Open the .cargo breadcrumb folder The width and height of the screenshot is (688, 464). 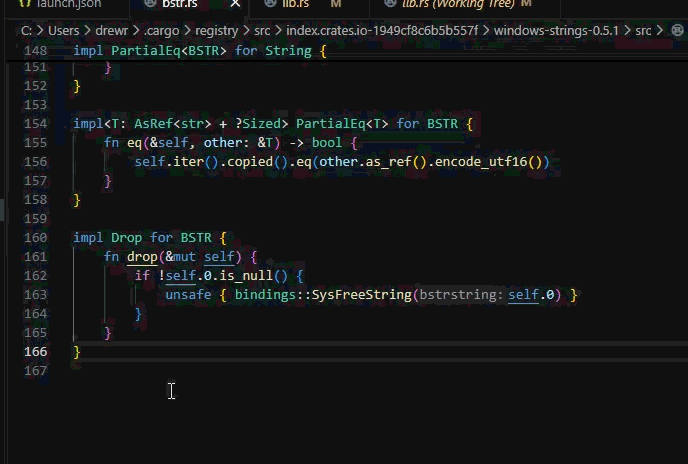coord(163,31)
